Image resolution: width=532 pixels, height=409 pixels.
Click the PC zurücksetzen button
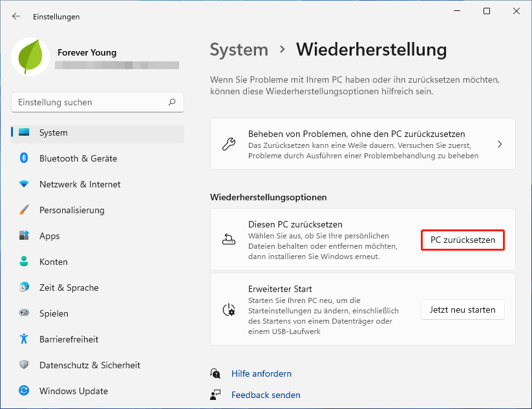[x=463, y=240]
